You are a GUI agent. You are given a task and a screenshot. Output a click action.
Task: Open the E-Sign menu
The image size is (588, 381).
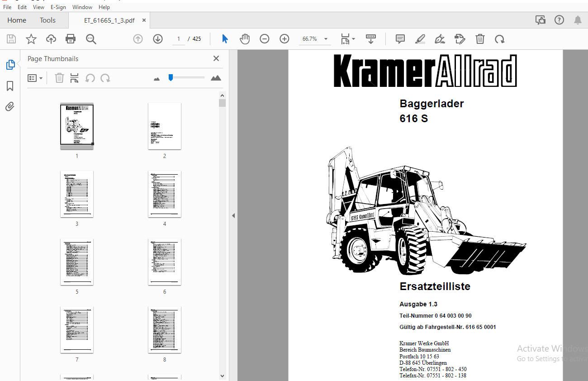(x=58, y=7)
